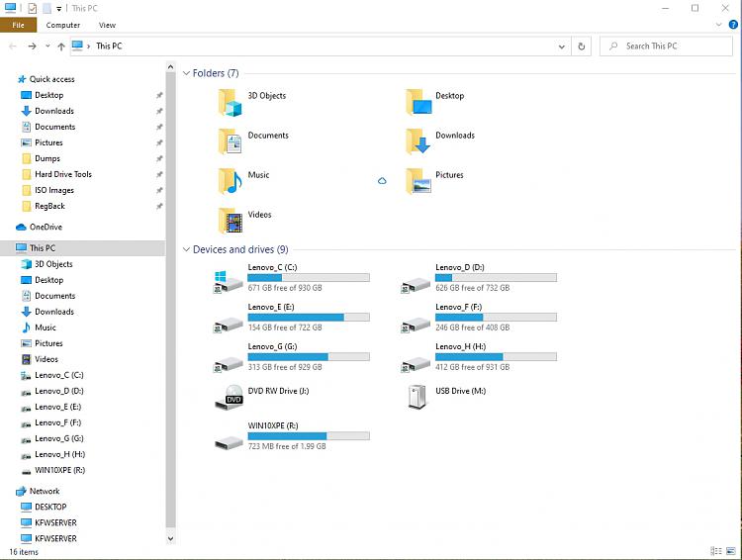Click the WIN10XPE (R:) capacity bar

pyautogui.click(x=309, y=436)
